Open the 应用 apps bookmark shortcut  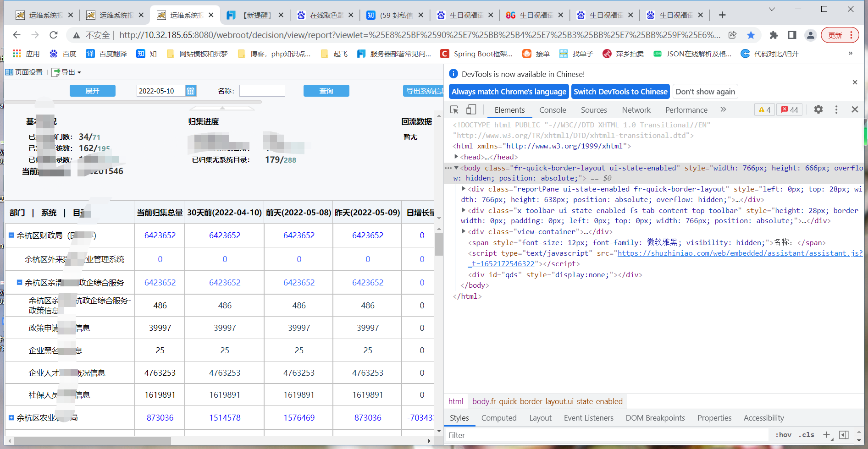(x=26, y=54)
